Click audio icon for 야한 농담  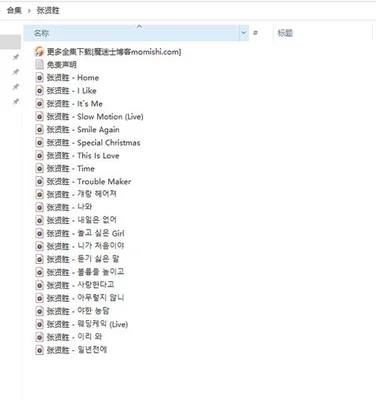tap(39, 311)
